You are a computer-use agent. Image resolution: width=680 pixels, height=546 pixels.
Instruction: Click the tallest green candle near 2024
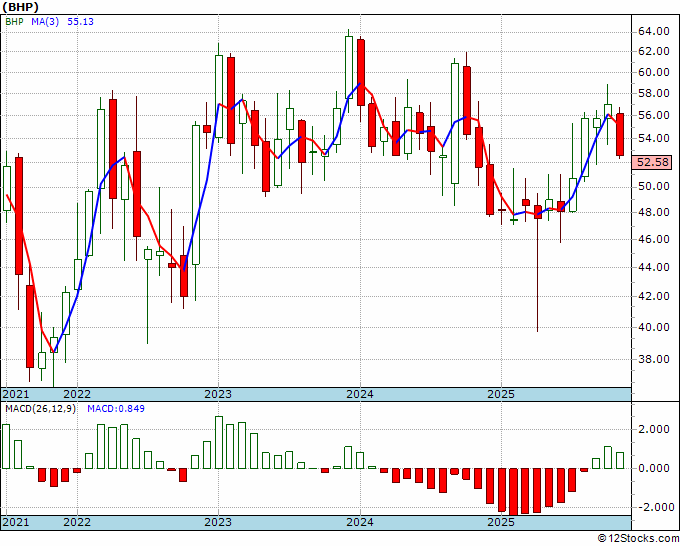pos(349,67)
